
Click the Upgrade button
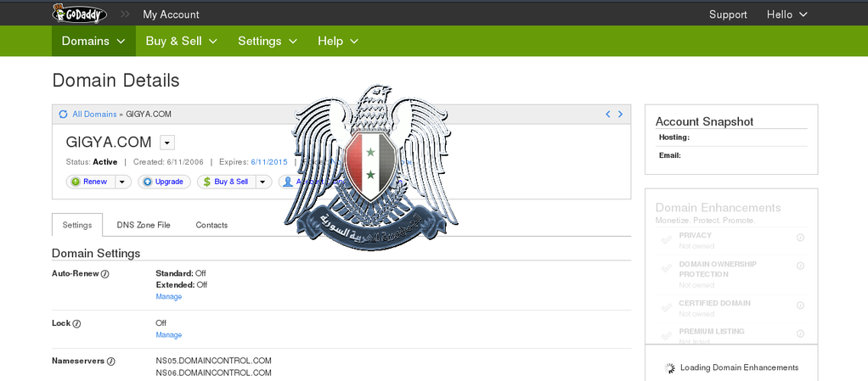coord(165,182)
